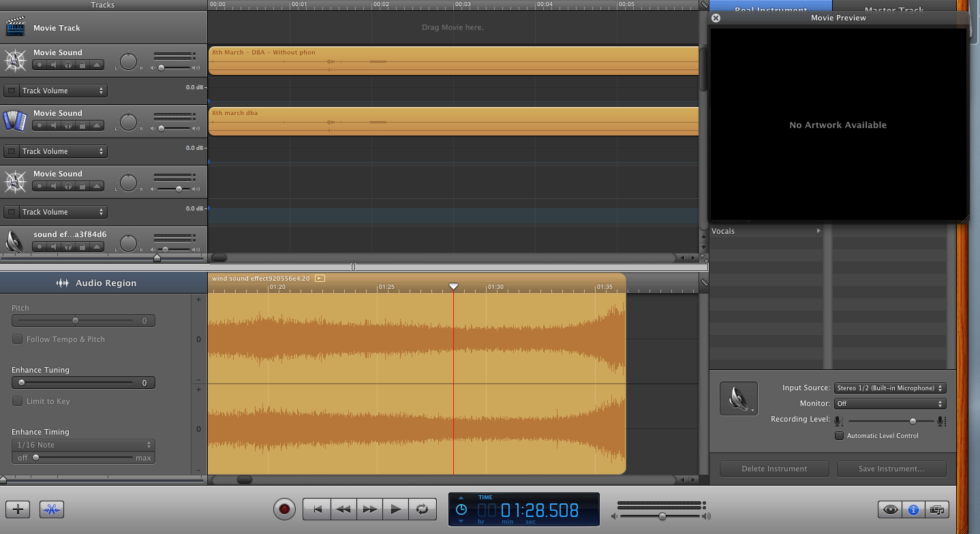The image size is (980, 534).
Task: Collapse automation on accordion Movie Sound track
Action: tap(97, 125)
